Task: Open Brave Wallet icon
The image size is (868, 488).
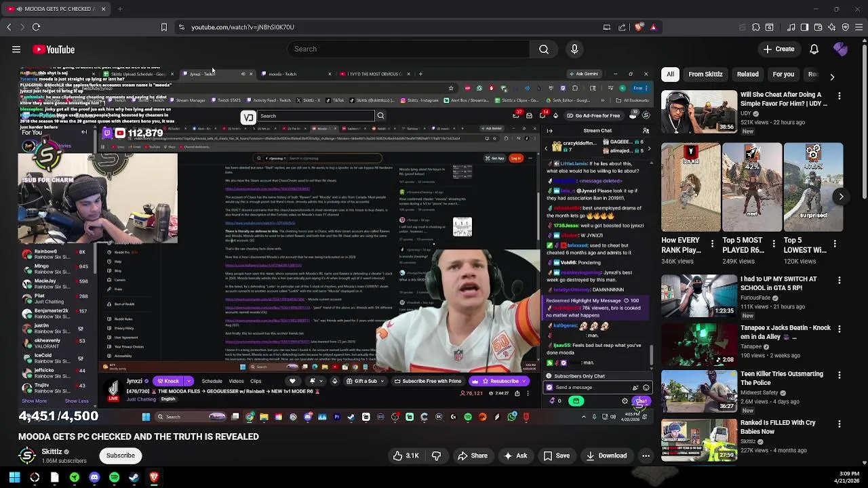Action: 818,27
